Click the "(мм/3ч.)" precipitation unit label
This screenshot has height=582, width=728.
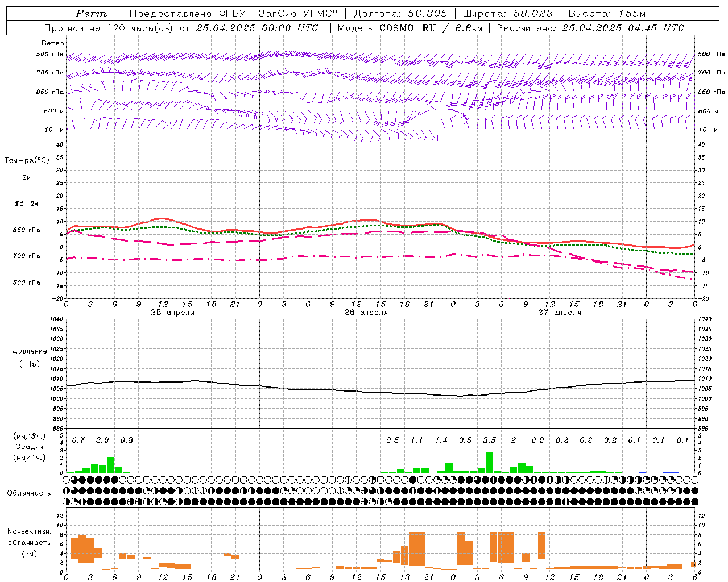(30, 436)
